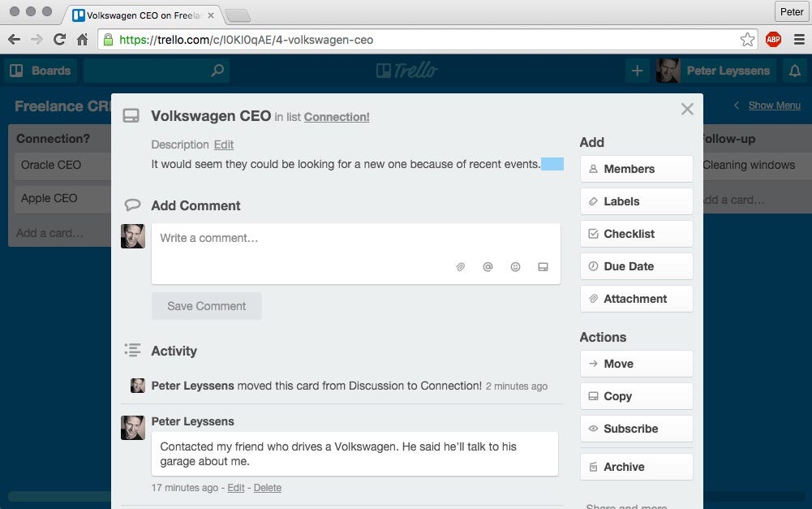Go to the browser home page icon
The width and height of the screenshot is (812, 509).
pos(83,40)
